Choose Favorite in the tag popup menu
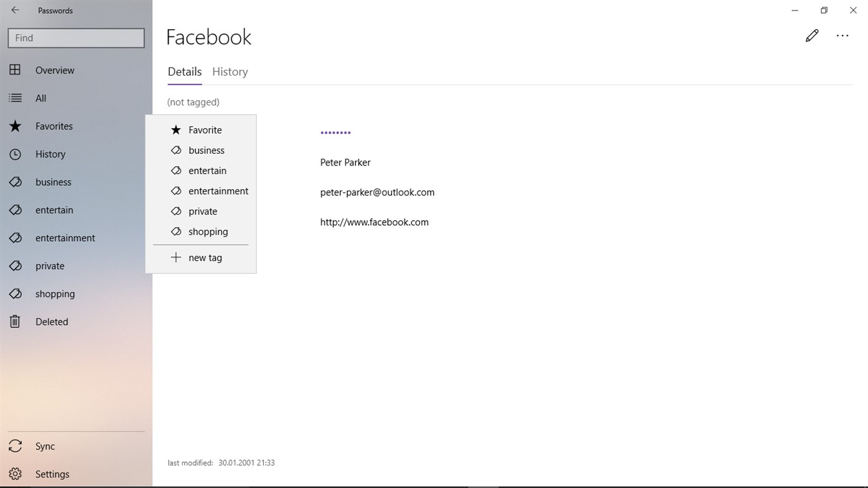 point(201,130)
